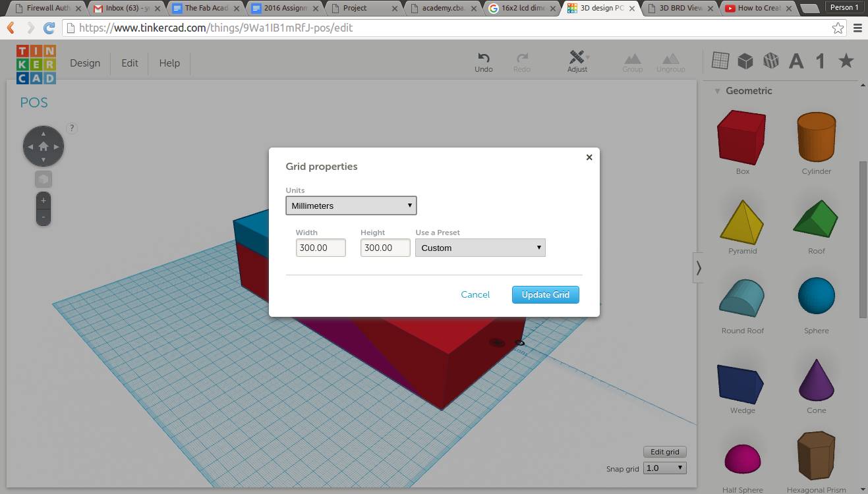The width and height of the screenshot is (868, 494).
Task: Open the Units Millimeters dropdown
Action: [351, 206]
